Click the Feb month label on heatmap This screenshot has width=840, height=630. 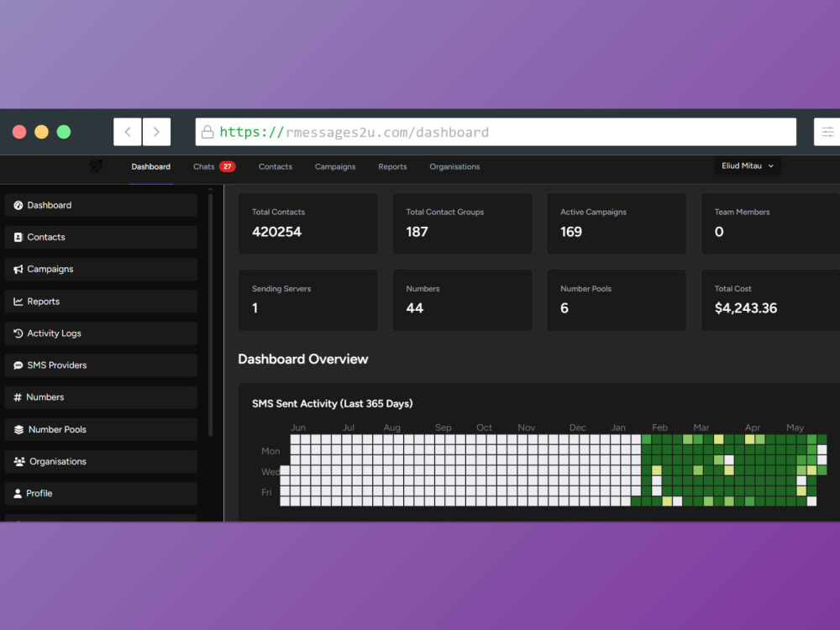[x=660, y=428]
